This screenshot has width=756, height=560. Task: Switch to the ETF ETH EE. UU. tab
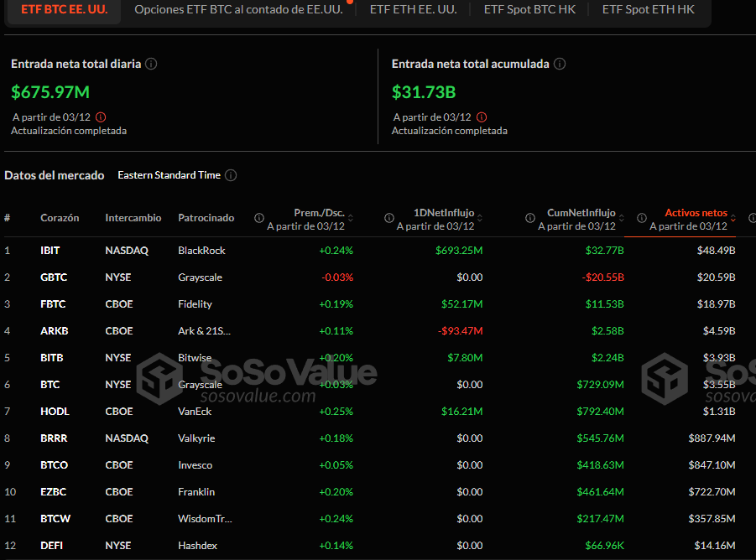tap(413, 10)
